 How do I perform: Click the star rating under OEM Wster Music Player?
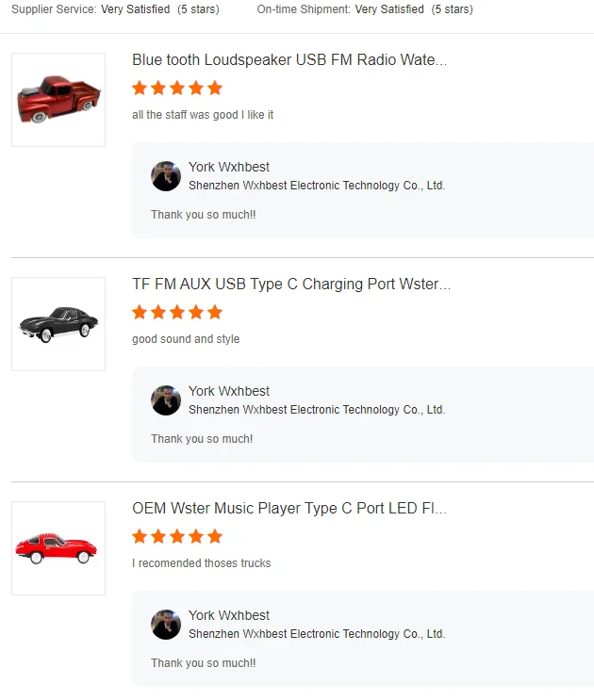click(177, 536)
